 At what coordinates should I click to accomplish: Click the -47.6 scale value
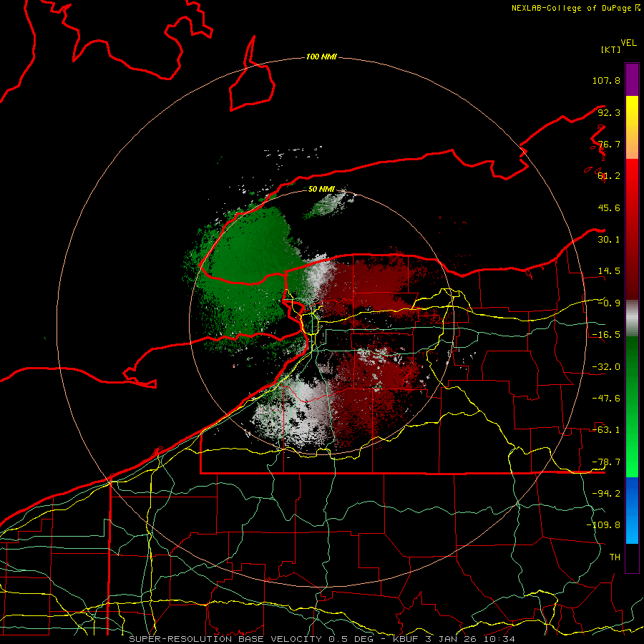606,399
